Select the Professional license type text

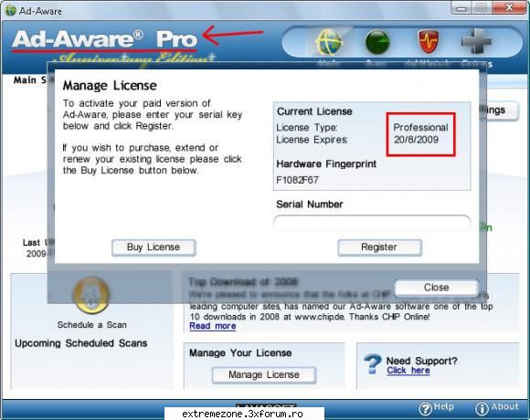421,127
